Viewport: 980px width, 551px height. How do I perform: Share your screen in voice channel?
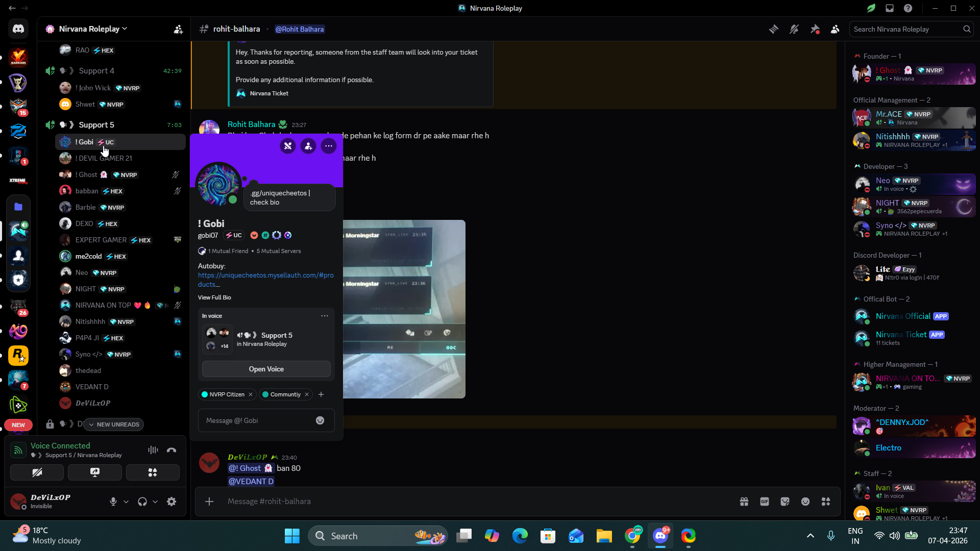pos(95,472)
